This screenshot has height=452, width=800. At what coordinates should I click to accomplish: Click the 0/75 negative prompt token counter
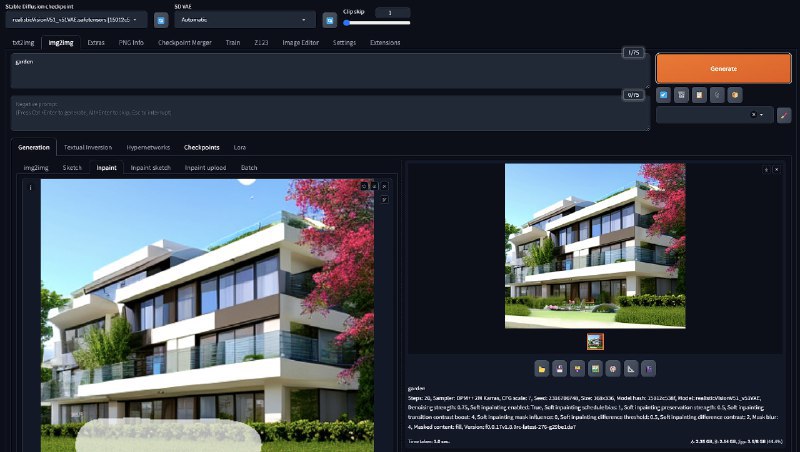(633, 95)
